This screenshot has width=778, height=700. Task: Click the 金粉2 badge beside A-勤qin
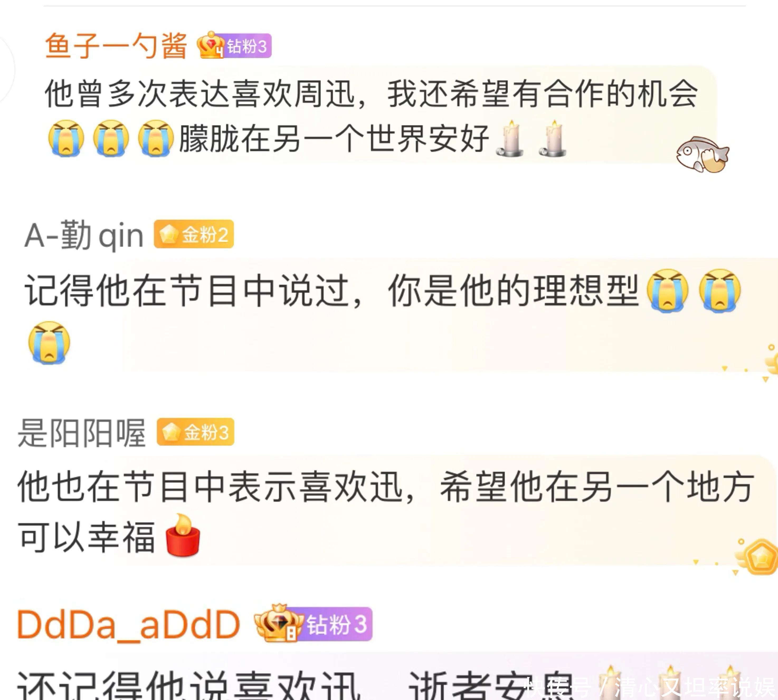pos(194,234)
